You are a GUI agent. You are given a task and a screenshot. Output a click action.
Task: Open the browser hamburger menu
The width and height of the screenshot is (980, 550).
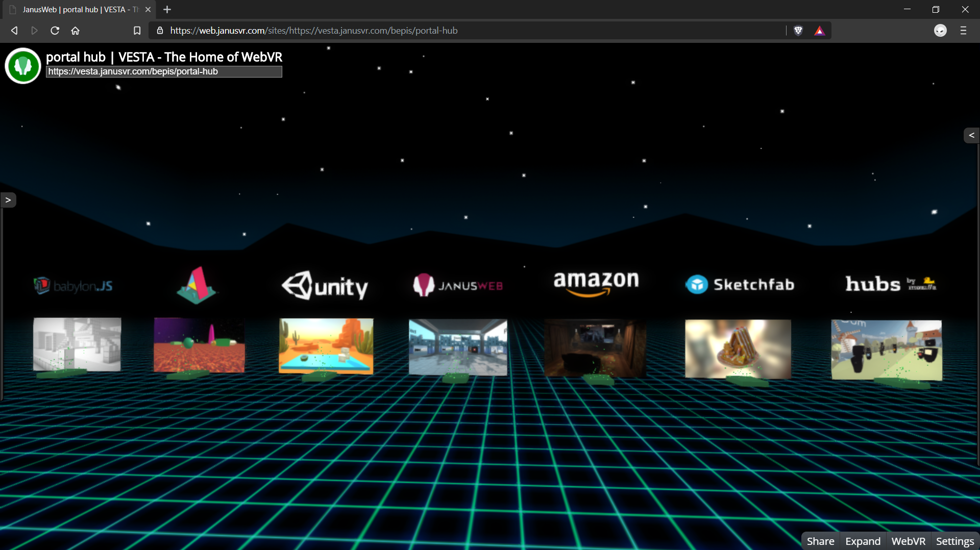(963, 31)
